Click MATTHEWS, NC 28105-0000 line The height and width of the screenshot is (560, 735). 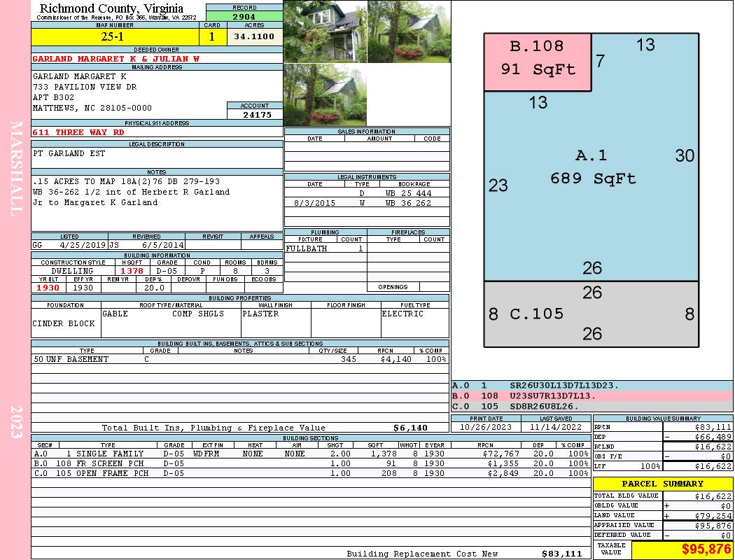92,108
